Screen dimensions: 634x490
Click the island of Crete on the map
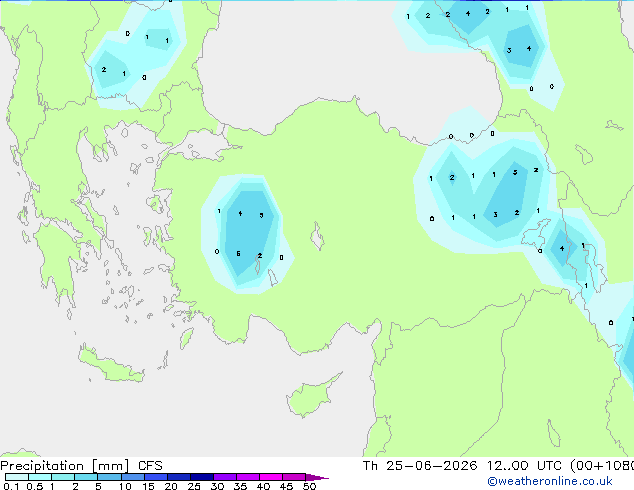(109, 366)
